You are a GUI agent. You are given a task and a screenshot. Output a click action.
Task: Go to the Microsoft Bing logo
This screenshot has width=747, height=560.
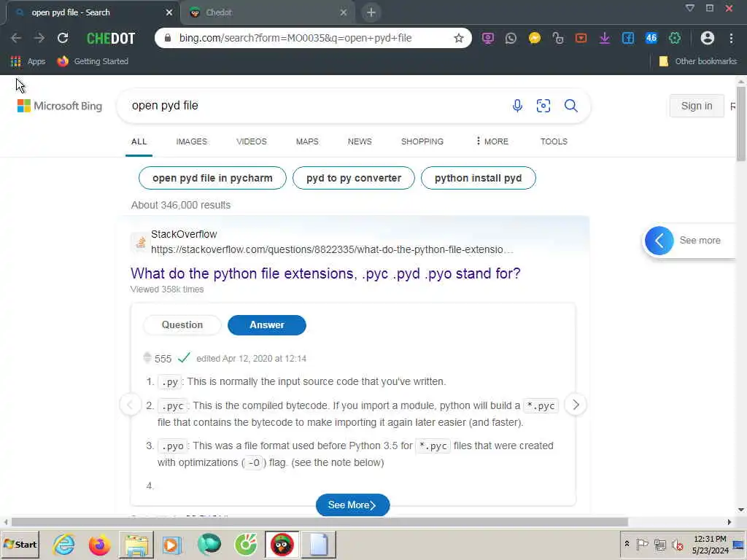[x=60, y=106]
